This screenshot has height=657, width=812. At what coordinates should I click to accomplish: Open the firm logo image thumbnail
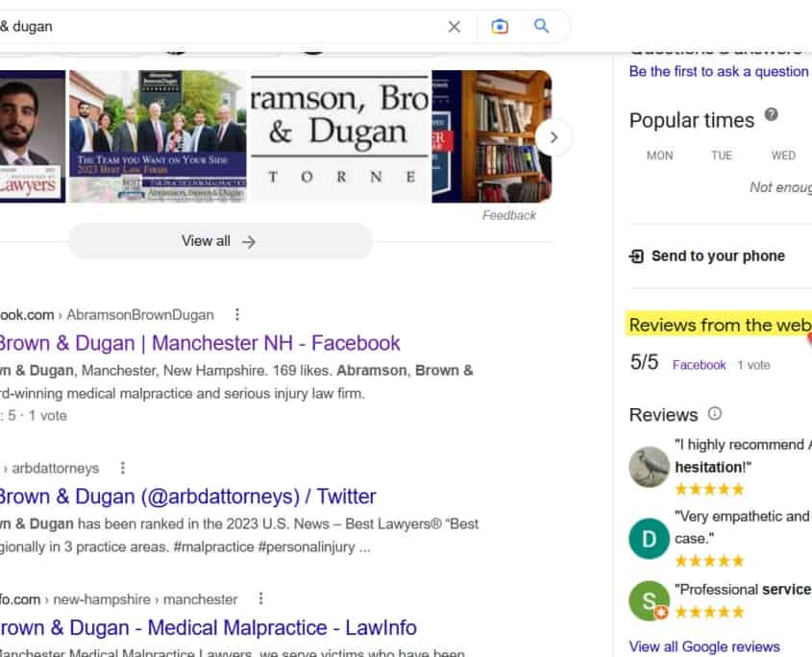click(x=340, y=136)
